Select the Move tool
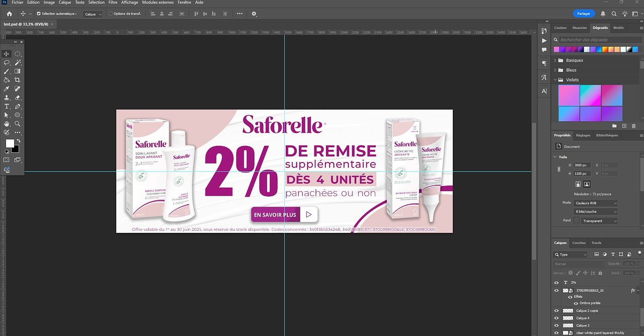This screenshot has width=644, height=336. pyautogui.click(x=7, y=54)
